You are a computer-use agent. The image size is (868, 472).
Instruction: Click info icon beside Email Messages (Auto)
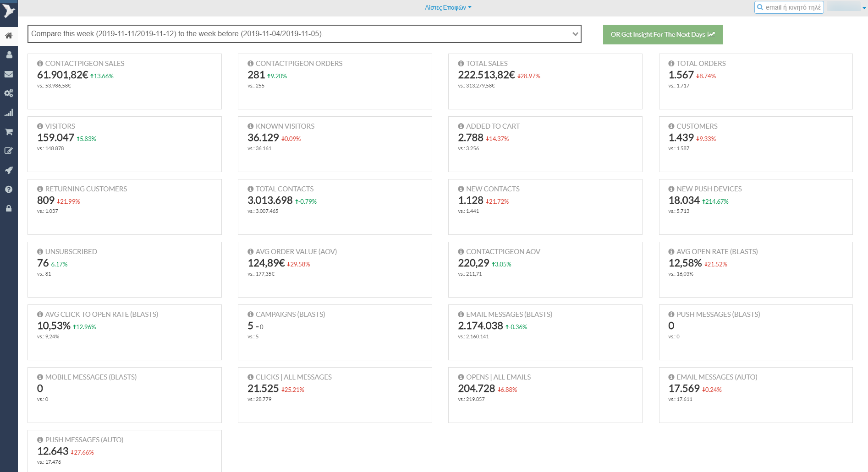[671, 377]
